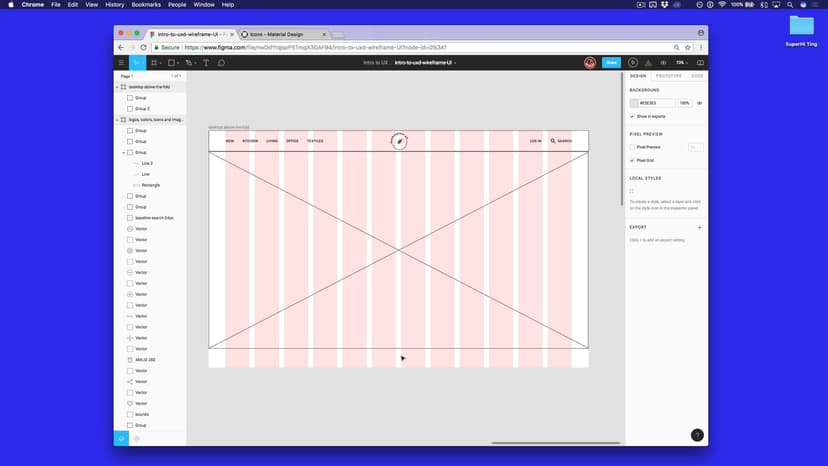
Task: Open the help question mark button
Action: point(697,435)
